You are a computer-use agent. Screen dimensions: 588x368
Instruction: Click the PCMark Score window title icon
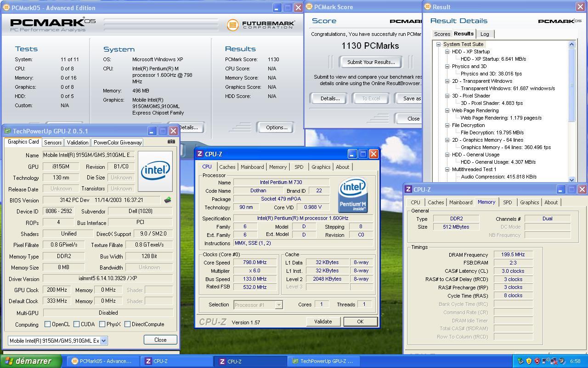pyautogui.click(x=309, y=7)
